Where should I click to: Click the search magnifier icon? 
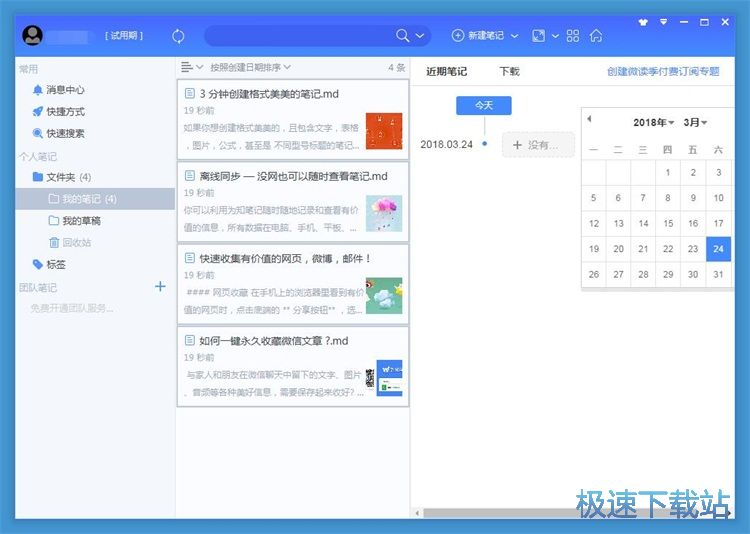point(402,36)
